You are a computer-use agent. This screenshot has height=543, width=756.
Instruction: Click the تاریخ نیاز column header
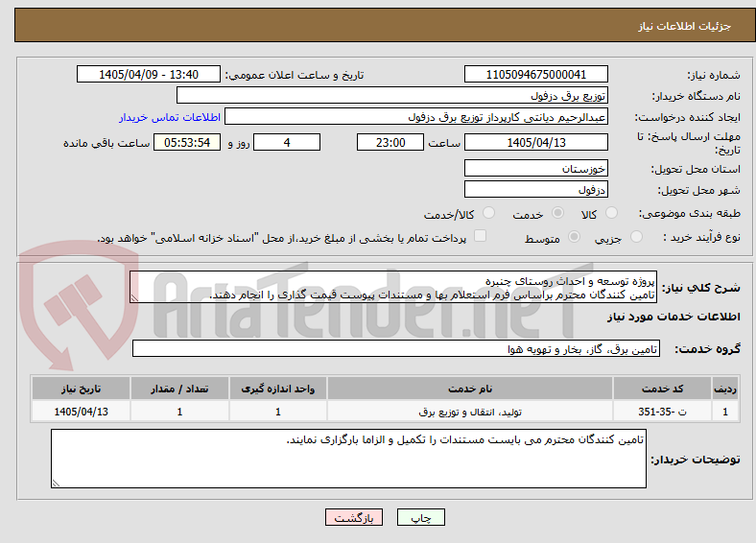click(81, 389)
